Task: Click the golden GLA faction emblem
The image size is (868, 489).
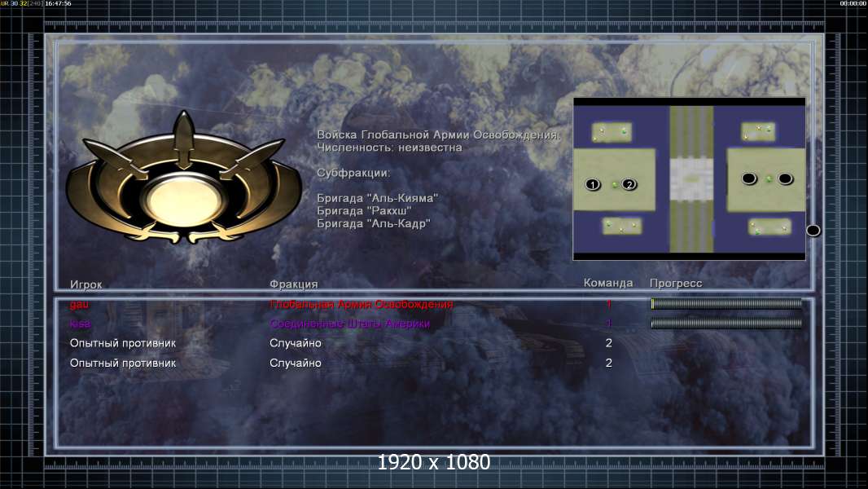Action: click(184, 178)
